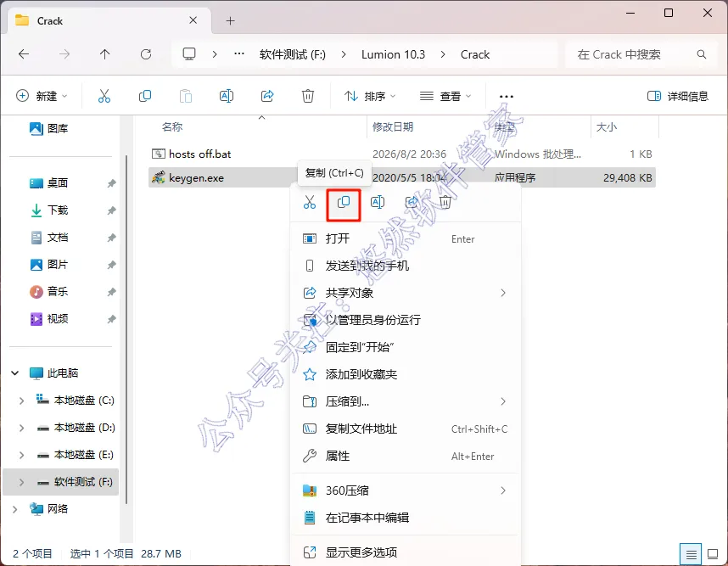Expand 本地磁盘 (D:) tree node

click(x=21, y=428)
